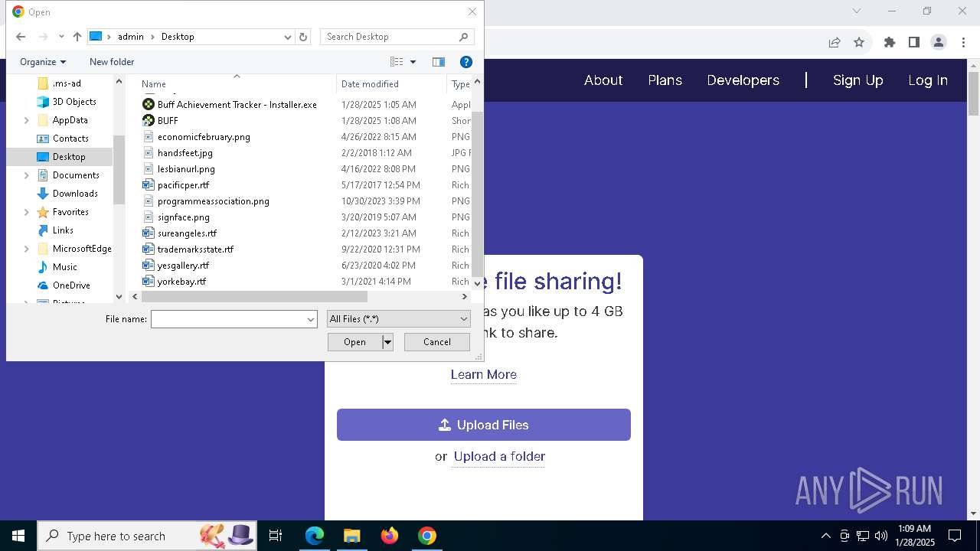The height and width of the screenshot is (551, 980).
Task: Click the Upload a folder link
Action: pyautogui.click(x=499, y=457)
